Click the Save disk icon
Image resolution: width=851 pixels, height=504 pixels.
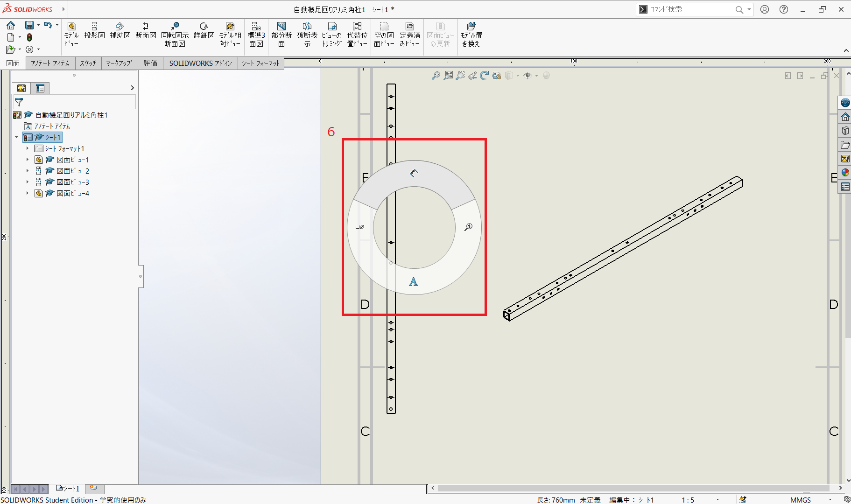29,25
